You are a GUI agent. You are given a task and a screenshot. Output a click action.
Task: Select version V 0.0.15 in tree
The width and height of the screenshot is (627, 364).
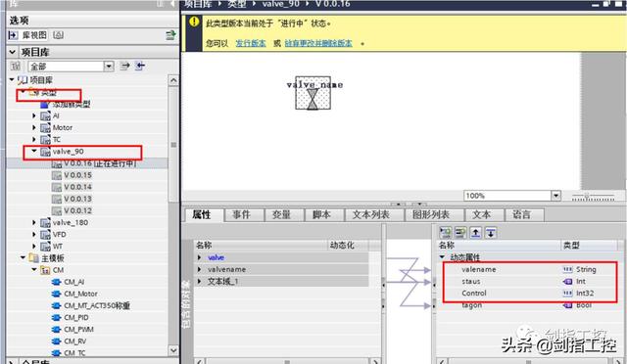(x=77, y=175)
